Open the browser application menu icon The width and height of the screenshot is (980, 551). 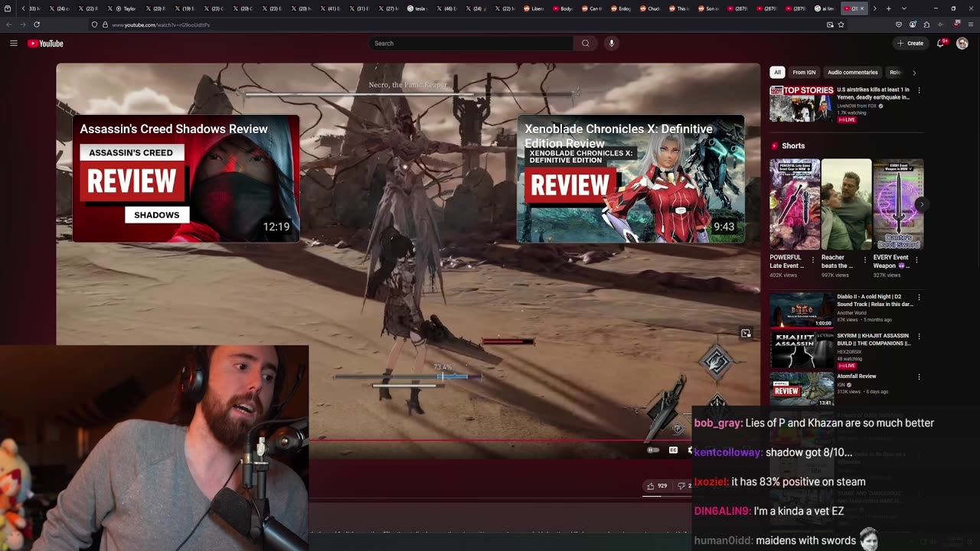coord(972,24)
